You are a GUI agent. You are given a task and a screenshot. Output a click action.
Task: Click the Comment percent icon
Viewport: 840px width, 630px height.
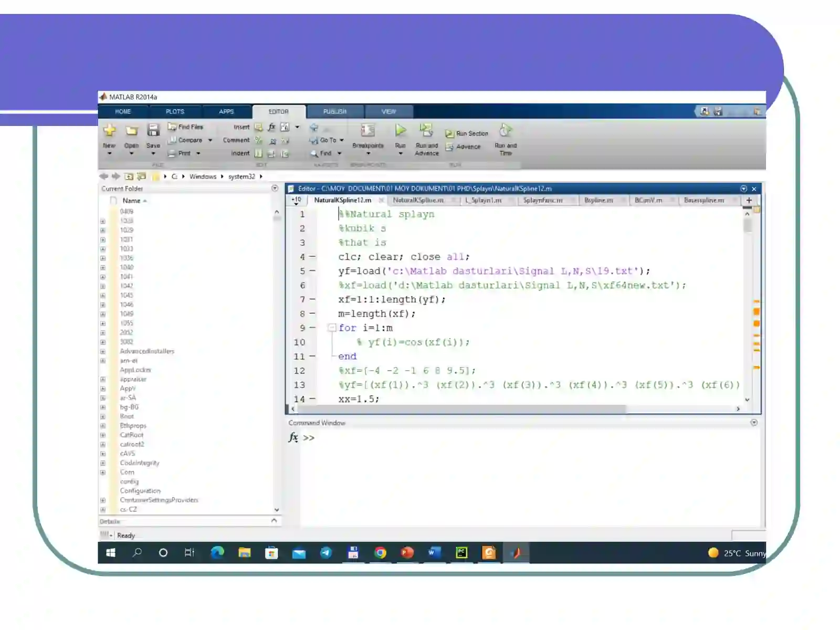tap(258, 140)
